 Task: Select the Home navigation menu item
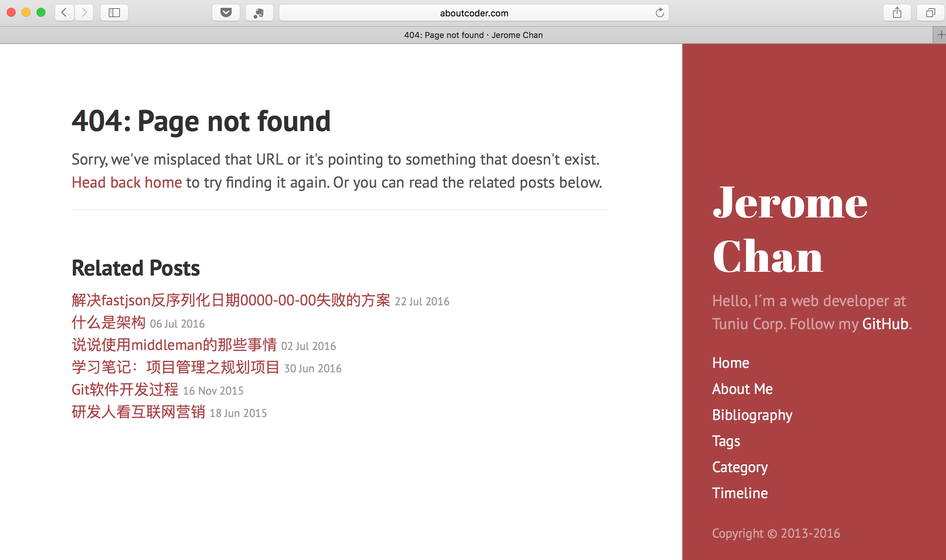pyautogui.click(x=731, y=363)
